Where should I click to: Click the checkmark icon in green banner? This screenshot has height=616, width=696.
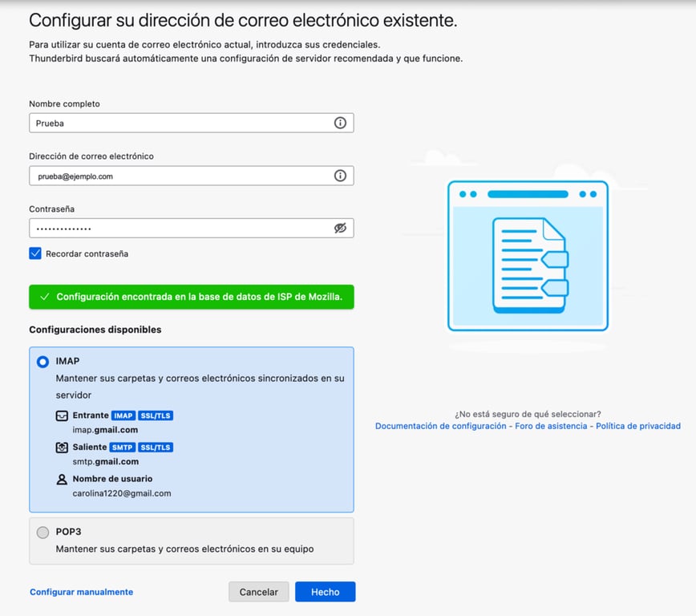(x=44, y=297)
